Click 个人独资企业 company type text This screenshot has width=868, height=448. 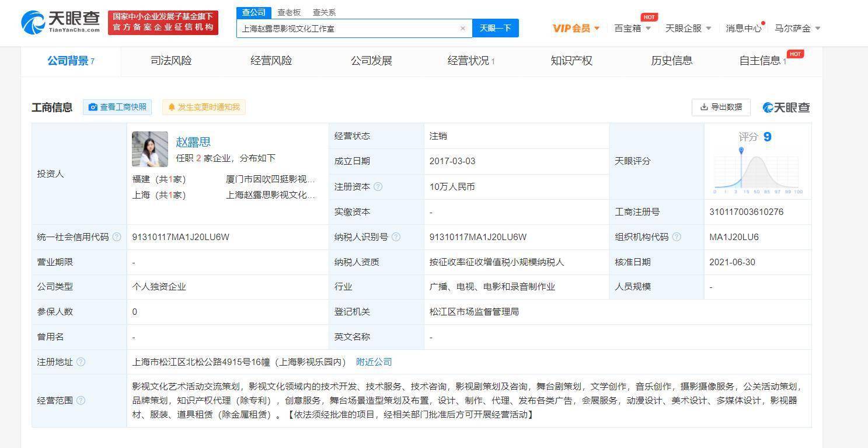pos(159,287)
